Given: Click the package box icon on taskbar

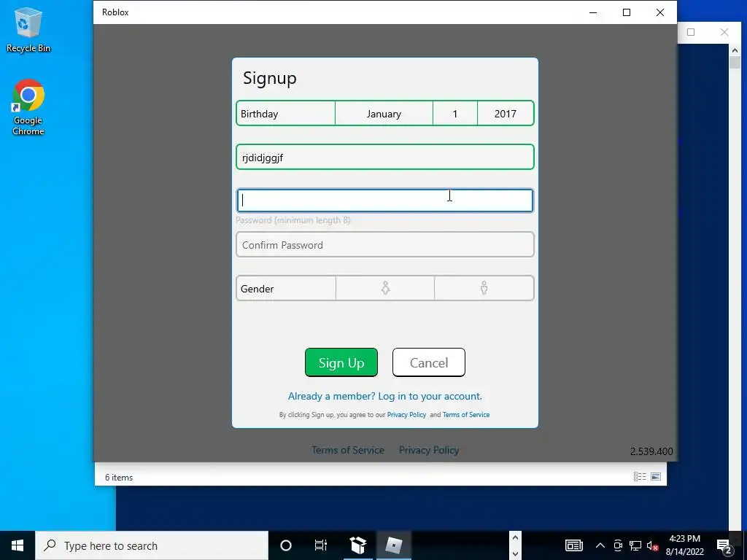Looking at the screenshot, I should (357, 545).
